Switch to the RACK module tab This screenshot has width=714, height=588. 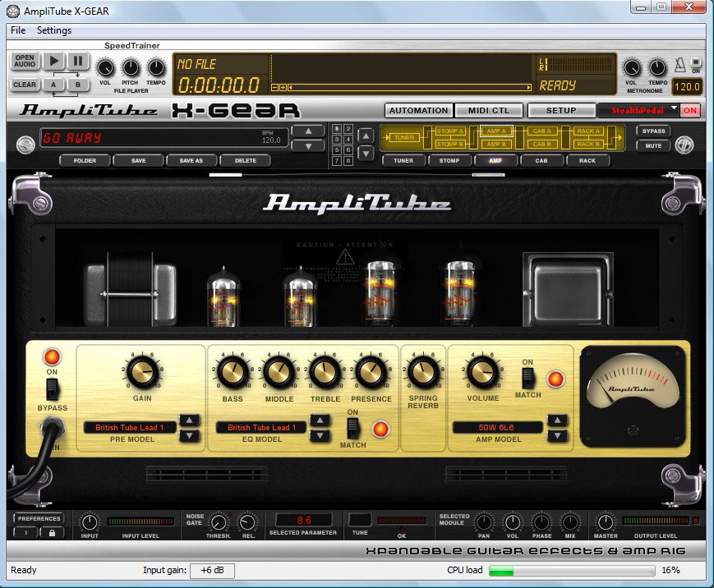587,161
